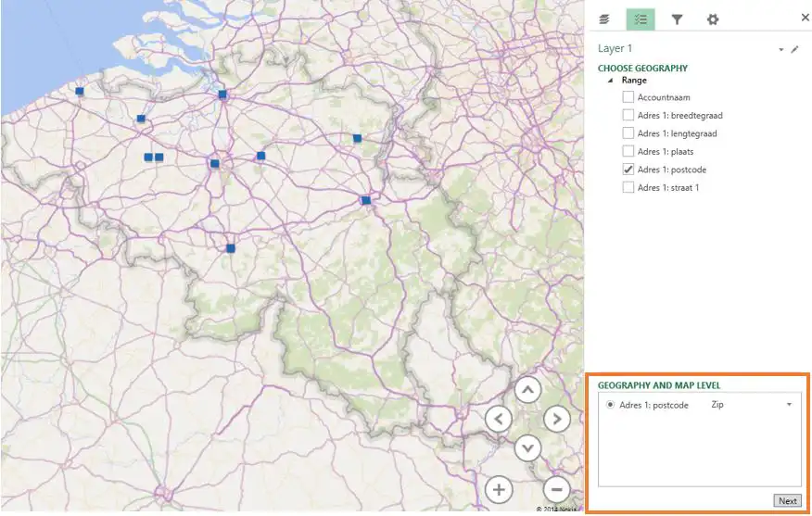Image resolution: width=812 pixels, height=516 pixels.
Task: Open the Layer Manager stack icon
Action: [604, 19]
